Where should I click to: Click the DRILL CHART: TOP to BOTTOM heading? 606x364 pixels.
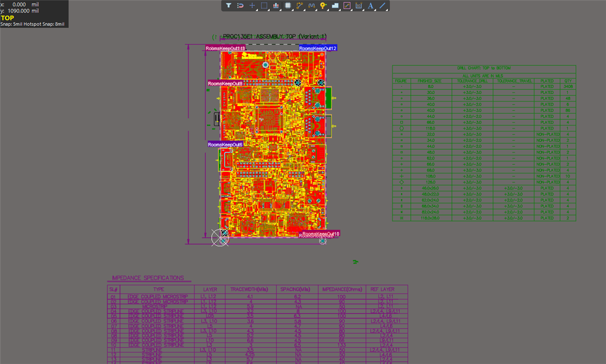click(x=484, y=68)
